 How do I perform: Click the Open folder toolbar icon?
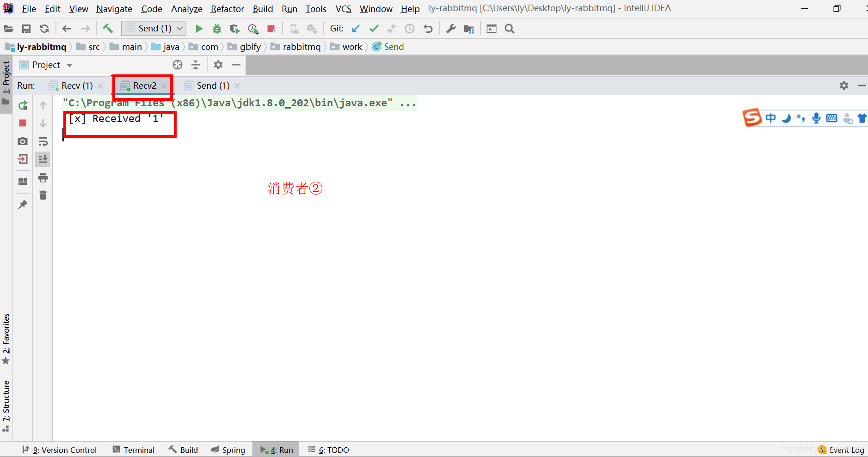tap(8, 29)
